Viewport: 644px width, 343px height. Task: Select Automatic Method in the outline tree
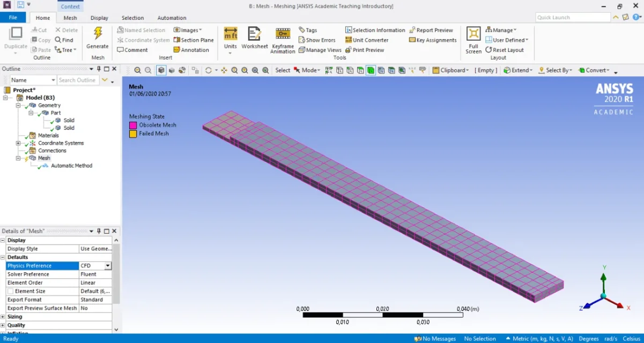71,166
